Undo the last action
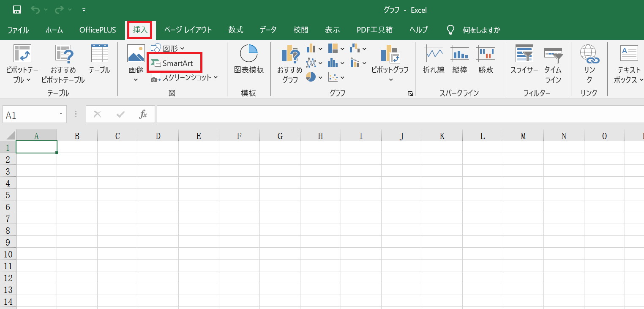This screenshot has height=309, width=644. (x=35, y=9)
